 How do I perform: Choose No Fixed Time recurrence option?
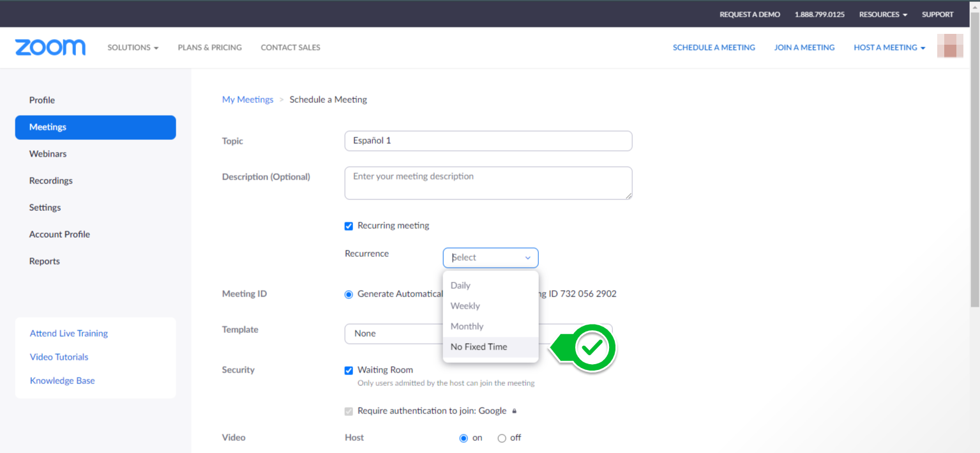point(479,347)
